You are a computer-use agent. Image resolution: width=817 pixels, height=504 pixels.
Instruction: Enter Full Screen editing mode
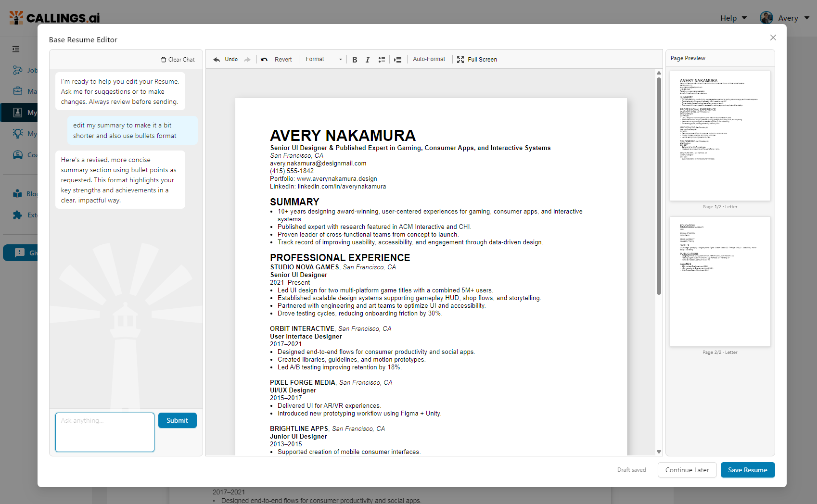pos(477,59)
